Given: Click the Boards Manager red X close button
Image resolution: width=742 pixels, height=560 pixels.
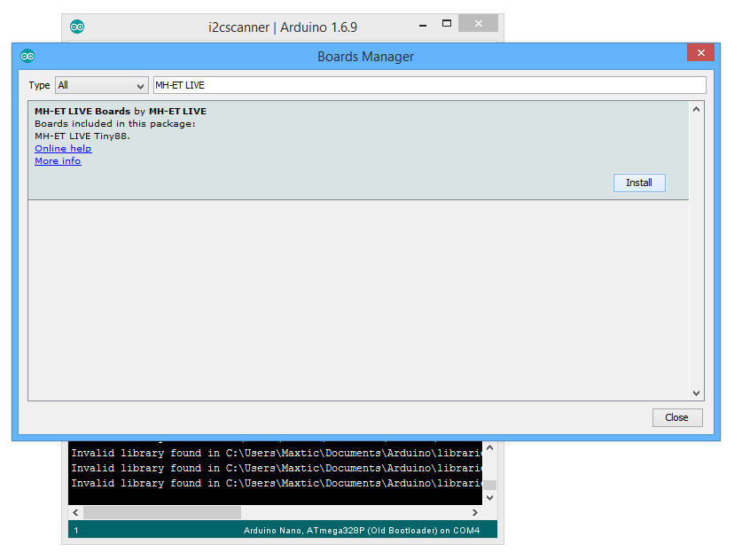Looking at the screenshot, I should 700,52.
